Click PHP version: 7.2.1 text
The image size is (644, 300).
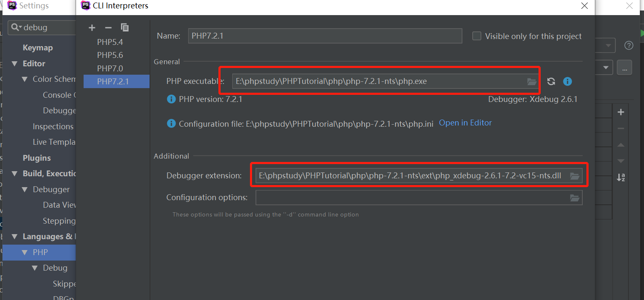[x=210, y=99]
